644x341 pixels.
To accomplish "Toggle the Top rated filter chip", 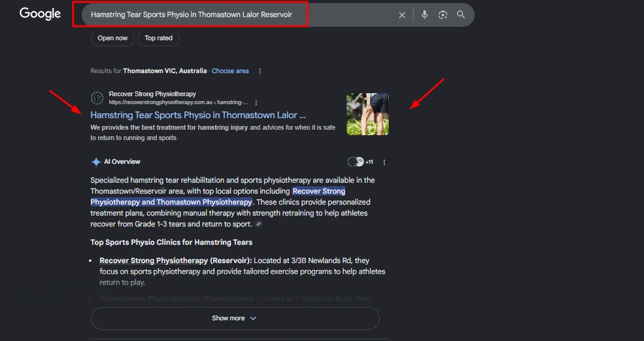I will pos(158,38).
